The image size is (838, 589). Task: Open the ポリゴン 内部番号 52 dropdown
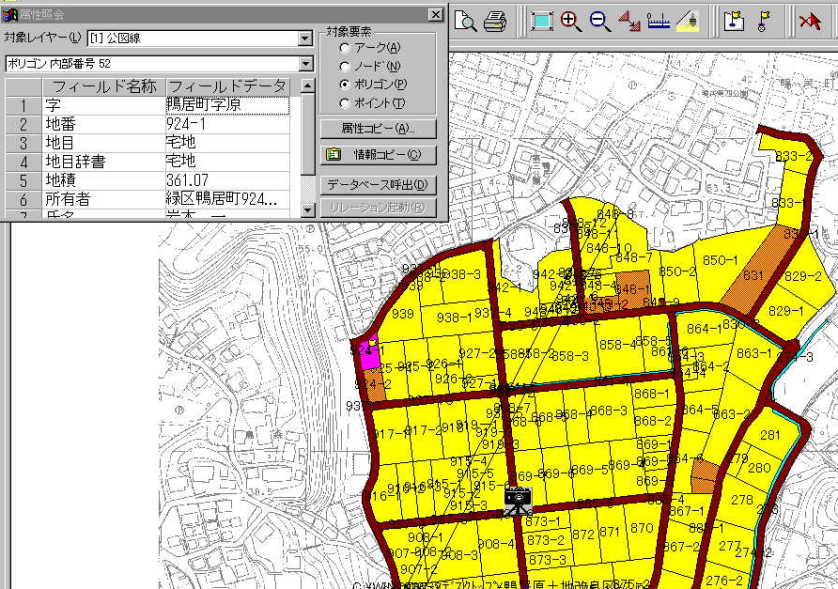(305, 64)
